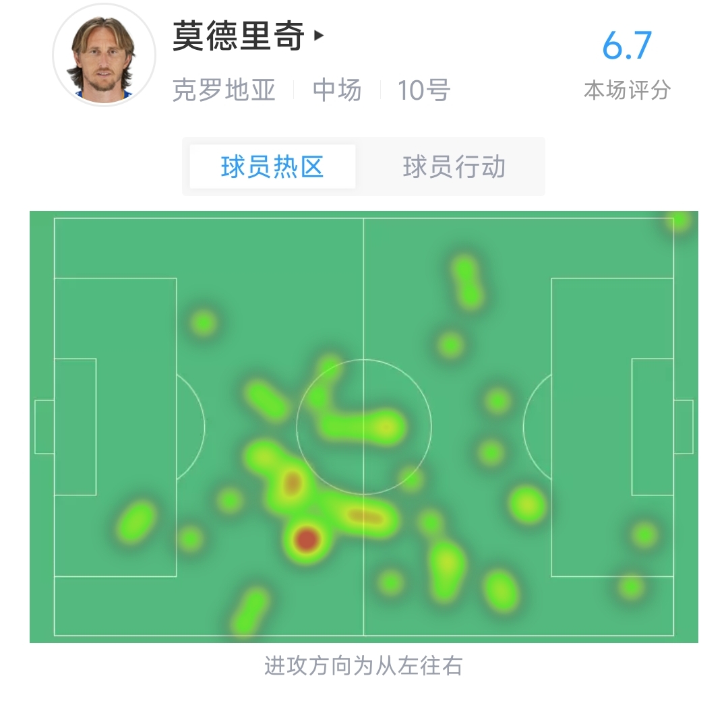Click the center circle of the pitch
The width and height of the screenshot is (728, 705).
pos(364,427)
